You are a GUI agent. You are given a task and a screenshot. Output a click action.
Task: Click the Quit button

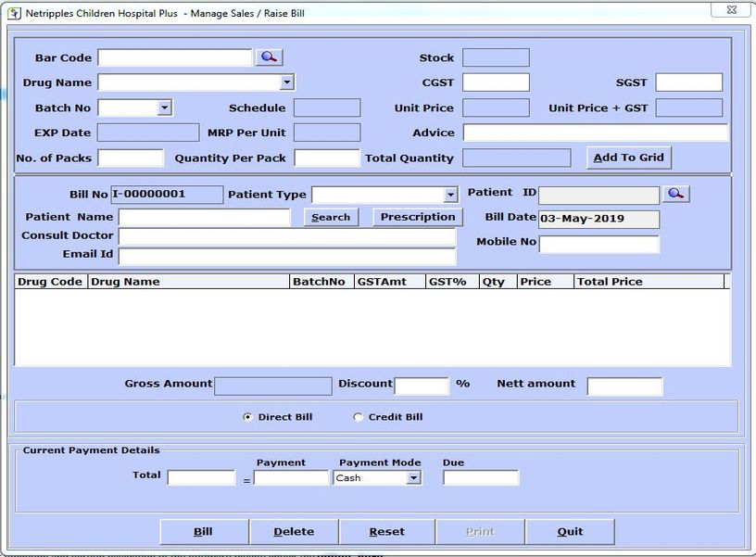[570, 531]
